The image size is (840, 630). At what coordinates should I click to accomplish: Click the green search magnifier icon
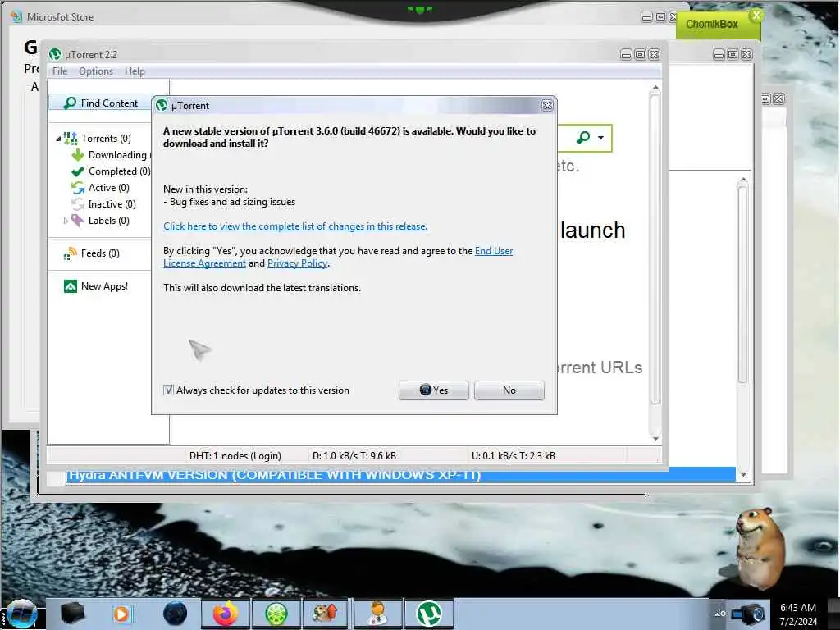(x=583, y=138)
